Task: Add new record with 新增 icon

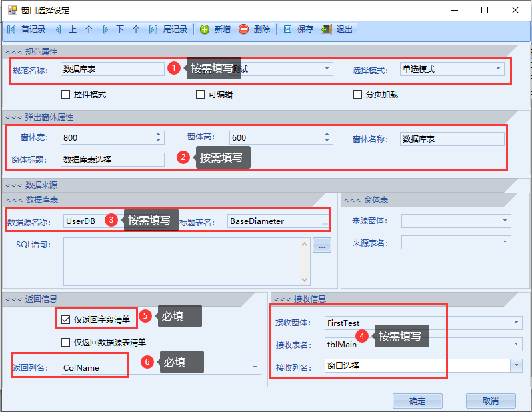Action: point(205,29)
